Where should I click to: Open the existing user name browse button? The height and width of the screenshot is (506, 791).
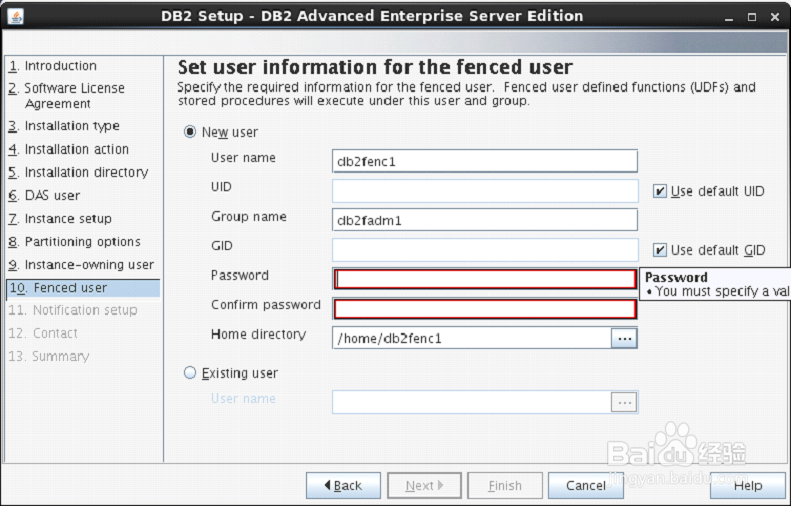624,403
